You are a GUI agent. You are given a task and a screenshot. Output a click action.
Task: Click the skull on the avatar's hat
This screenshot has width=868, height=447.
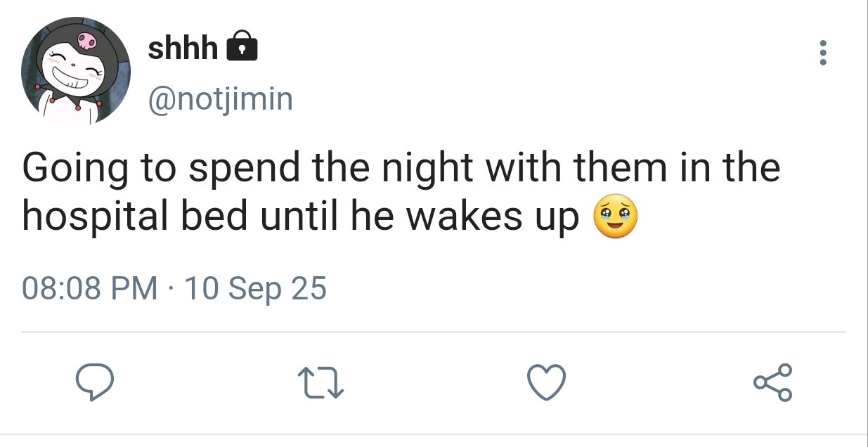(x=87, y=41)
